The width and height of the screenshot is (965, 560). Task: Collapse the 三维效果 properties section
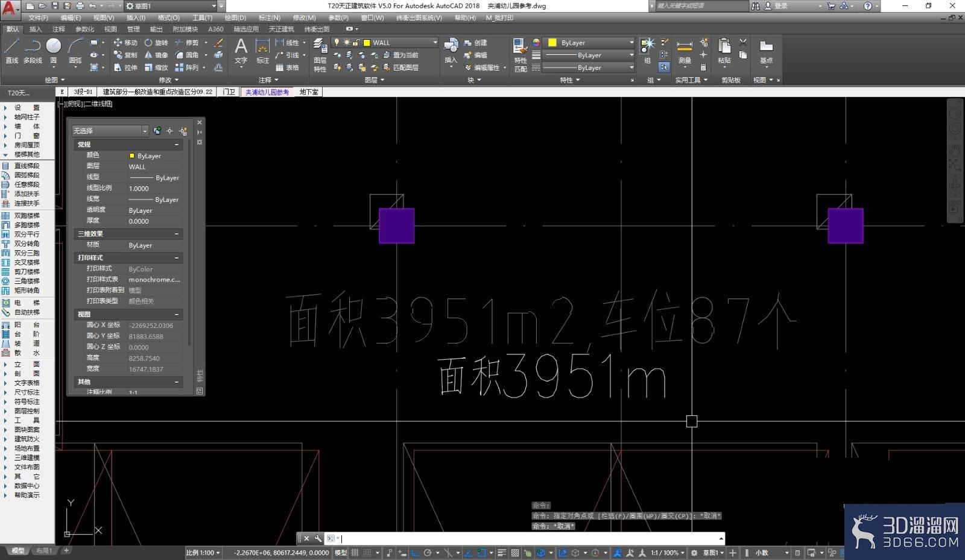pos(177,234)
